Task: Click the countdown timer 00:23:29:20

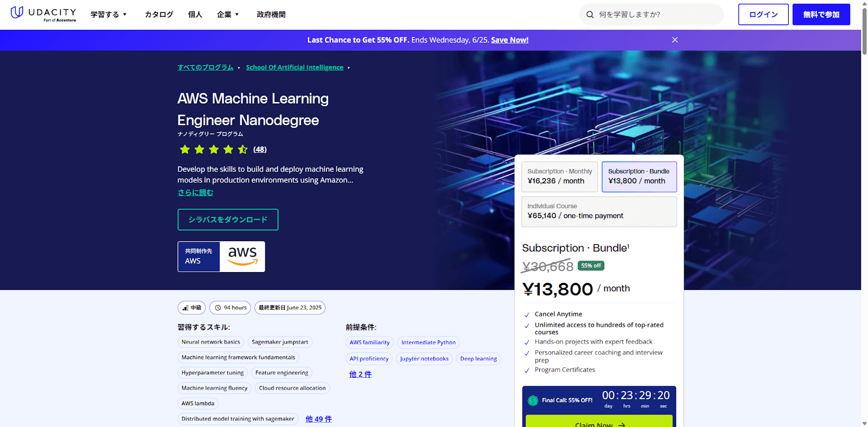Action: pyautogui.click(x=636, y=399)
